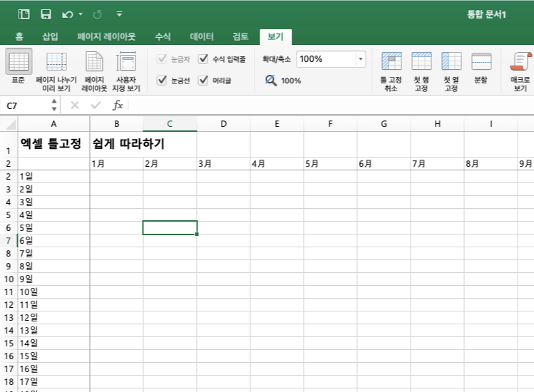The image size is (534, 392).
Task: Click the 8月 cell
Action: click(491, 164)
